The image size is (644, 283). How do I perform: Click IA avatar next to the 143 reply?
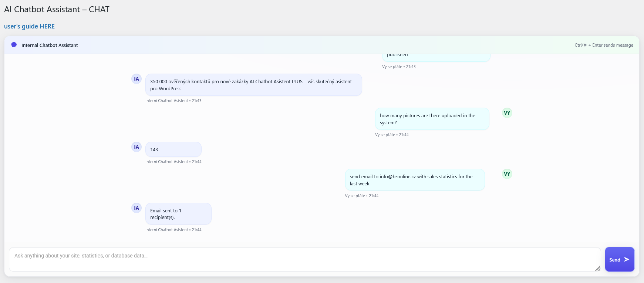tap(136, 147)
